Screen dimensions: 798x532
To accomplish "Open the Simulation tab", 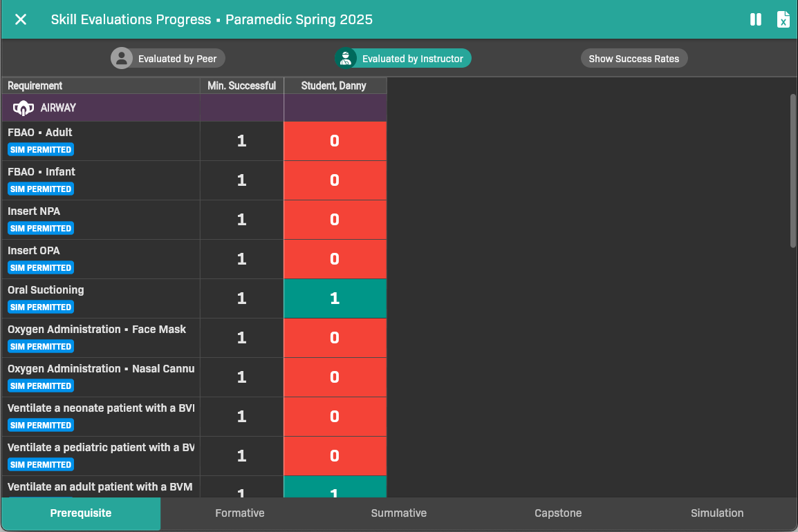I will 717,513.
